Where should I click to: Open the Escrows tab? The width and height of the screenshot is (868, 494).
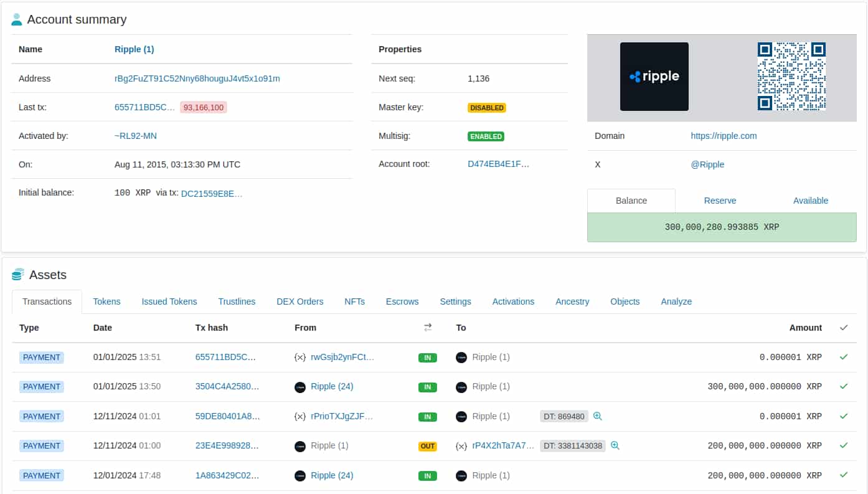[402, 302]
